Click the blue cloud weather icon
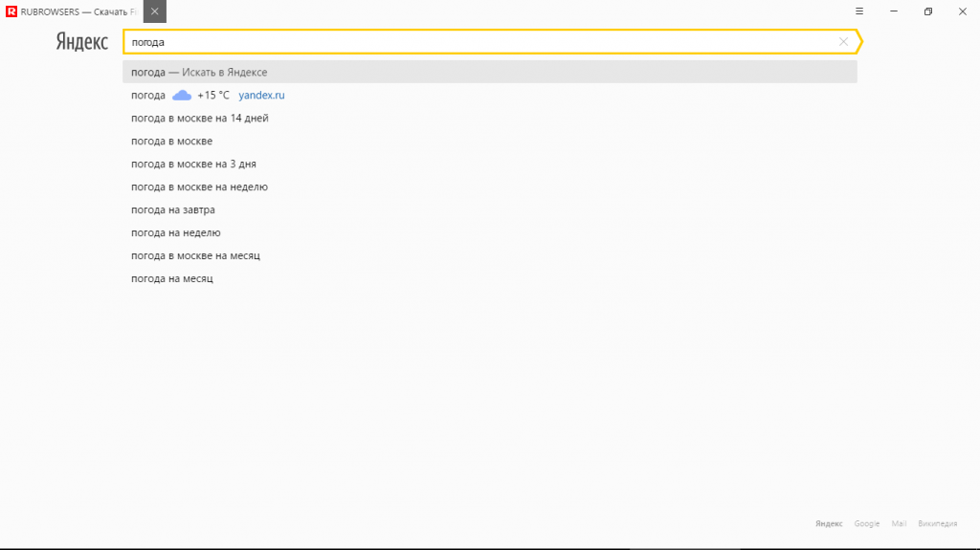980x550 pixels. 182,95
